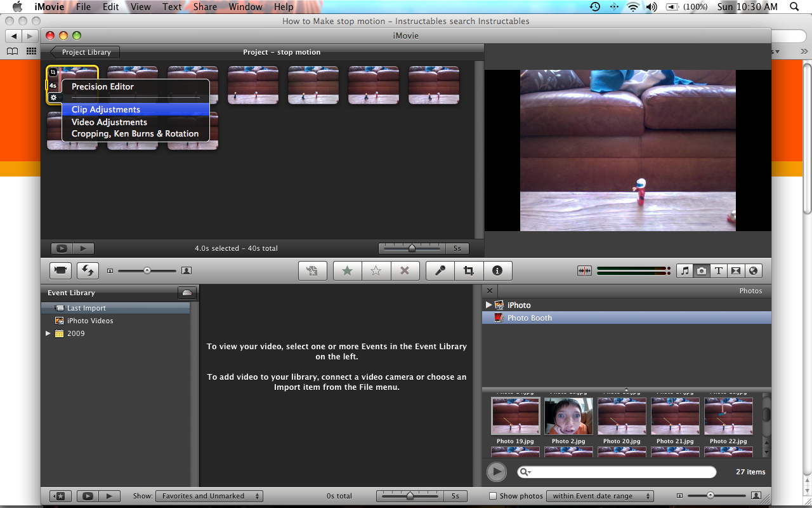This screenshot has width=812, height=508.
Task: Choose Video Adjustments from the clip menu
Action: coord(136,122)
